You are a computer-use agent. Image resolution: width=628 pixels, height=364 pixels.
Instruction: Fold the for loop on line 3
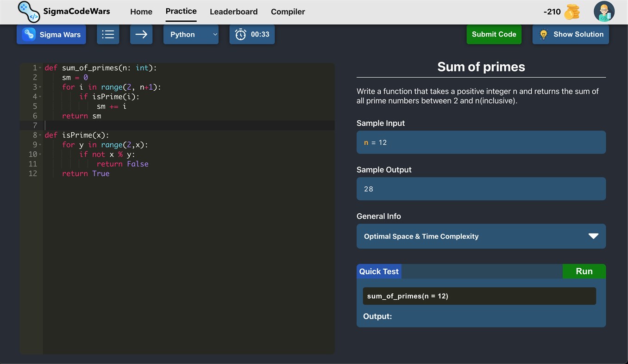coord(41,86)
